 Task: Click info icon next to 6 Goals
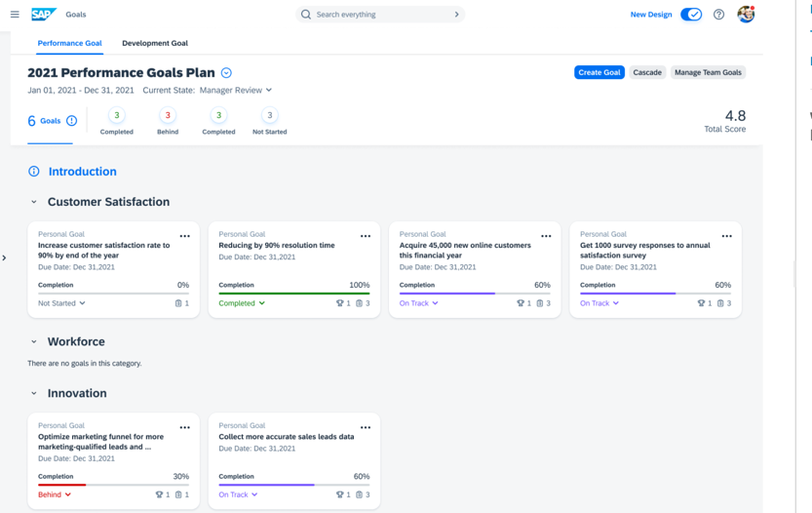[x=71, y=121]
